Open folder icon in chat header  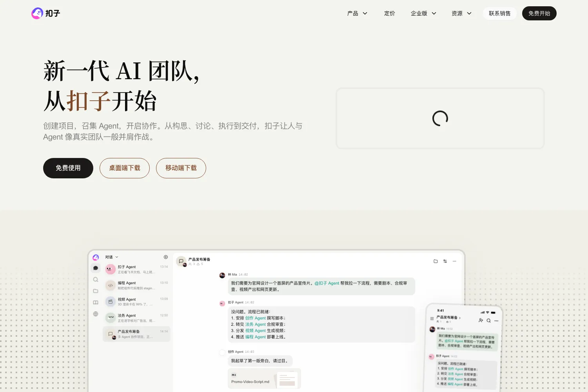(x=436, y=261)
